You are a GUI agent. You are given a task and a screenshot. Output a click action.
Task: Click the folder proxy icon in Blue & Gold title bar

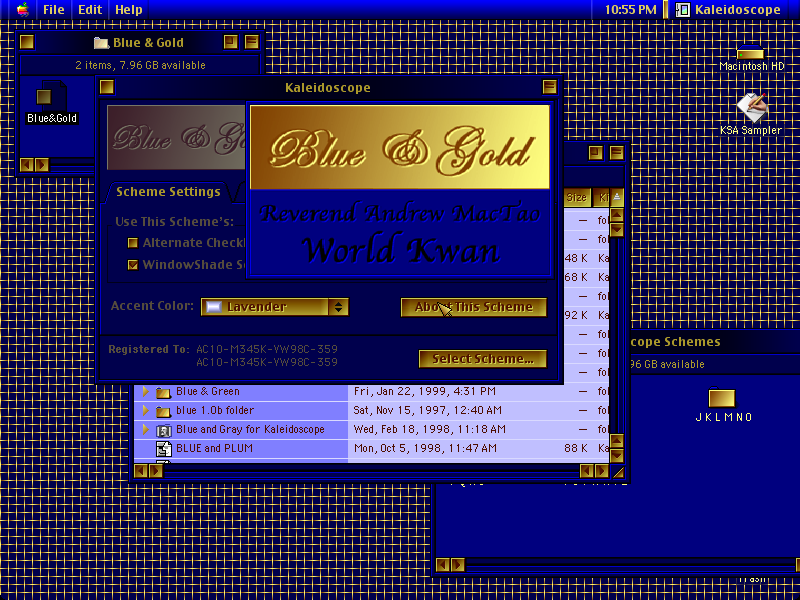click(102, 42)
